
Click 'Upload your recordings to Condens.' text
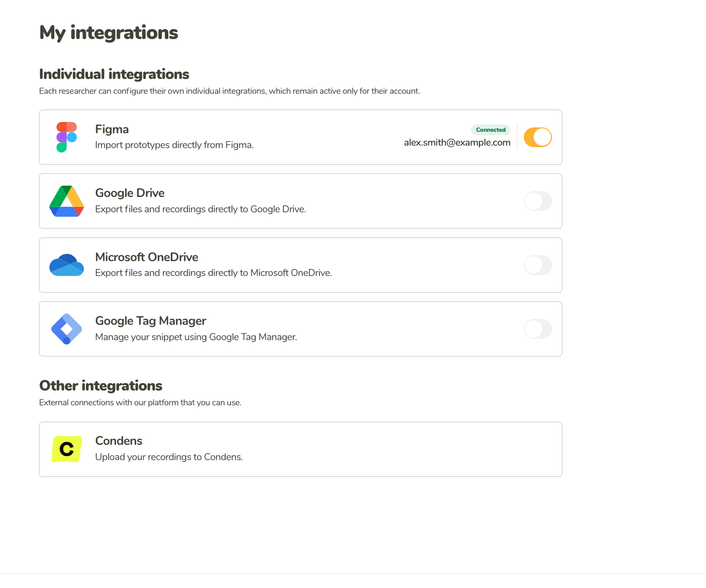pyautogui.click(x=169, y=457)
